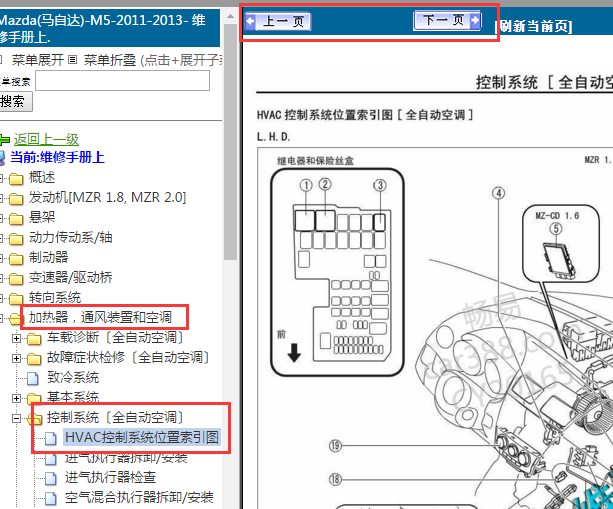Click folder icon beside 转向系统
The width and height of the screenshot is (613, 509).
16,299
